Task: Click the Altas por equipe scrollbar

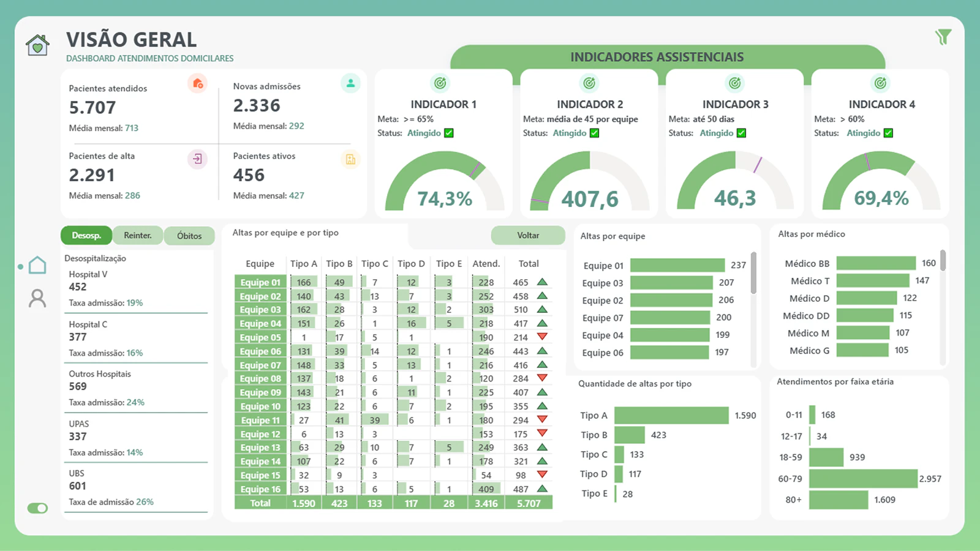Action: tap(753, 272)
